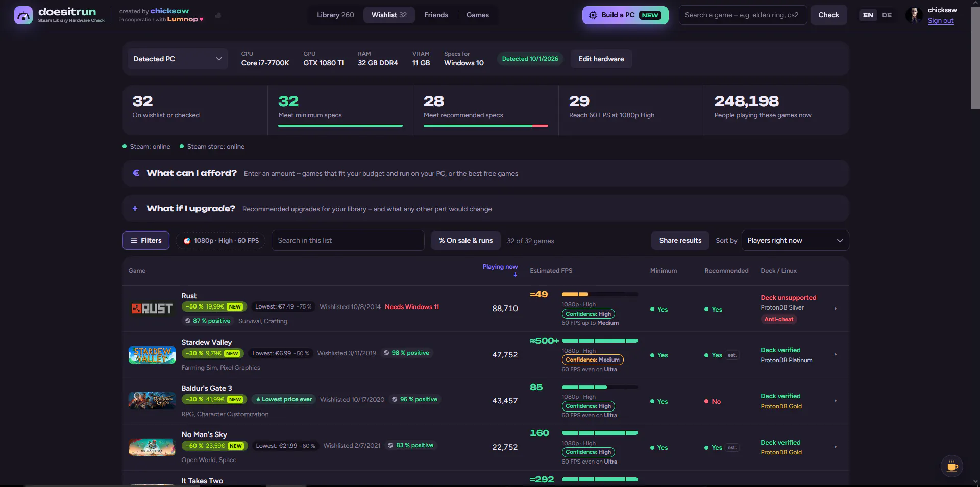Select the Wishlist 32 tab
Image resolution: width=980 pixels, height=487 pixels.
pyautogui.click(x=389, y=15)
